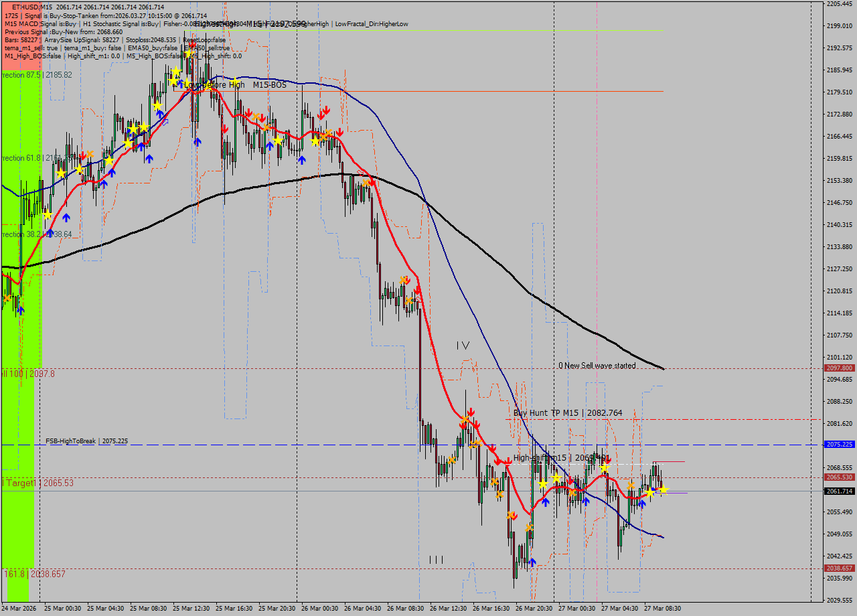857x616 pixels.
Task: Click the '161.8 | 2038.657' Fibonacci label
Action: coord(35,574)
